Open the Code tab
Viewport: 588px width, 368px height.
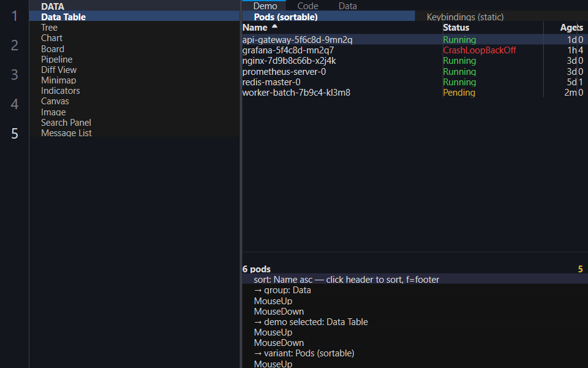point(308,6)
